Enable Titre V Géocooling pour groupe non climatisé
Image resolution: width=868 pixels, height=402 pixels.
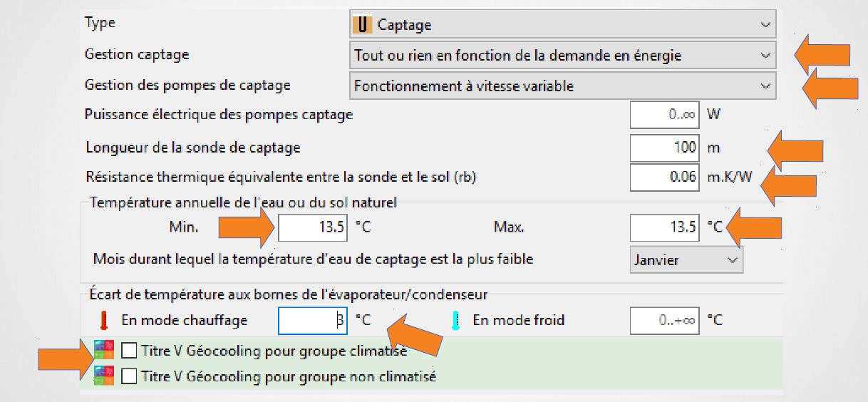click(130, 376)
